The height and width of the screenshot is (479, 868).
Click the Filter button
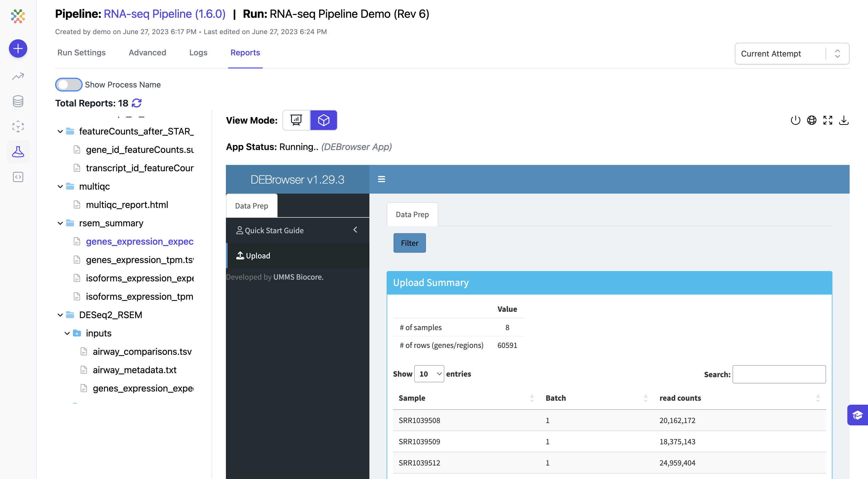click(x=409, y=243)
